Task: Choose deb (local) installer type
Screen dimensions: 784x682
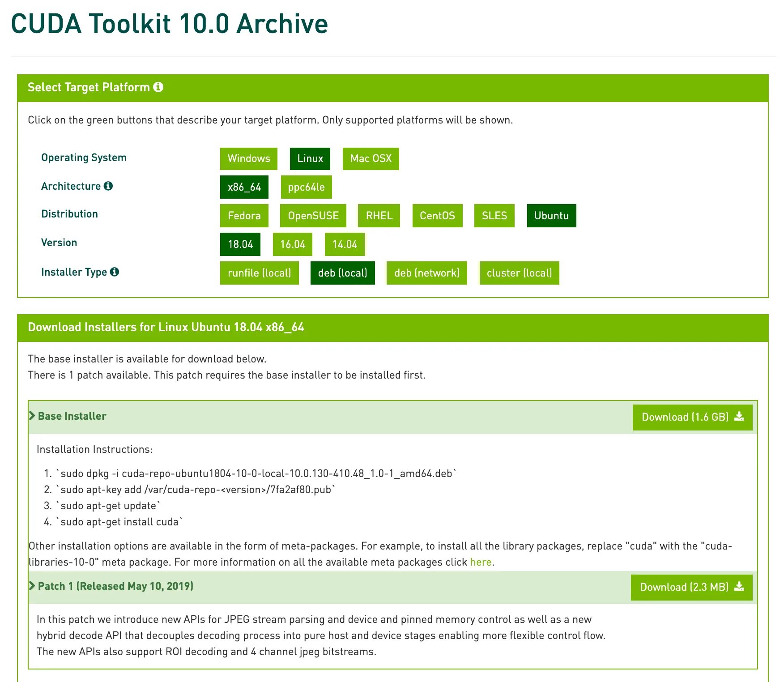Action: point(343,273)
